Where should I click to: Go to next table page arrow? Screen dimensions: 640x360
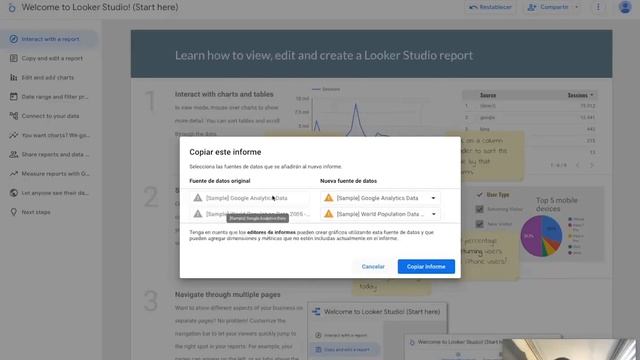tap(591, 165)
